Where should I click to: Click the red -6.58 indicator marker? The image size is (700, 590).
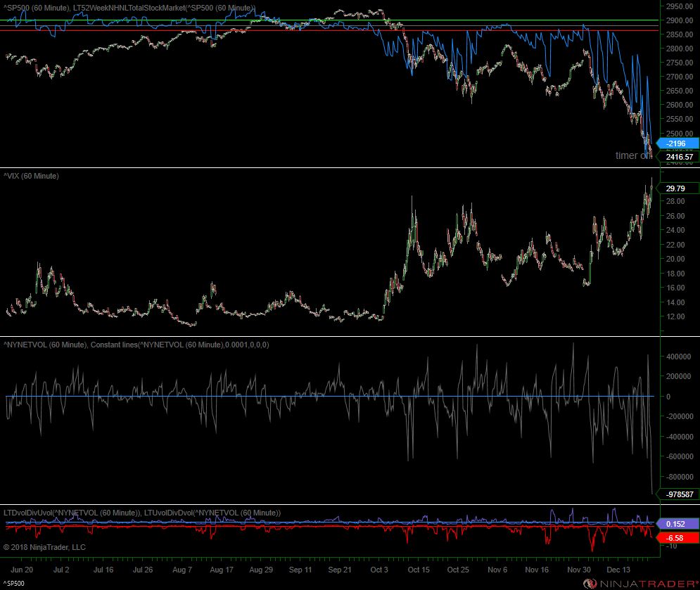677,538
